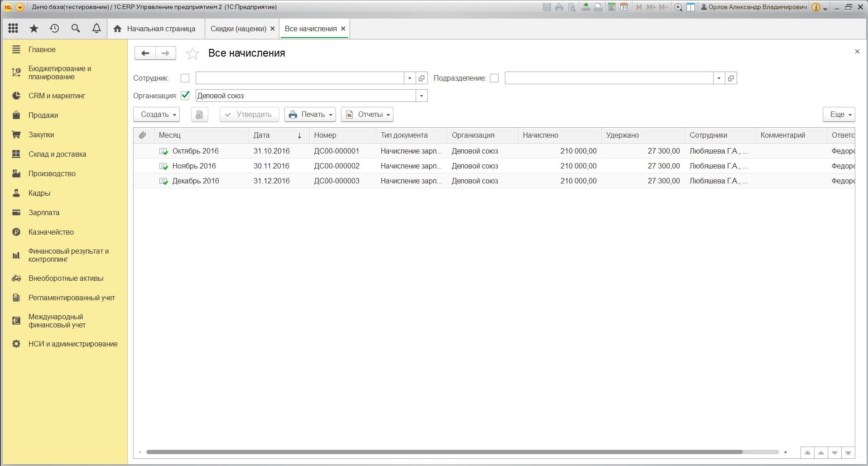Open the Еще menu
Viewport: 868px width, 466px height.
(839, 115)
